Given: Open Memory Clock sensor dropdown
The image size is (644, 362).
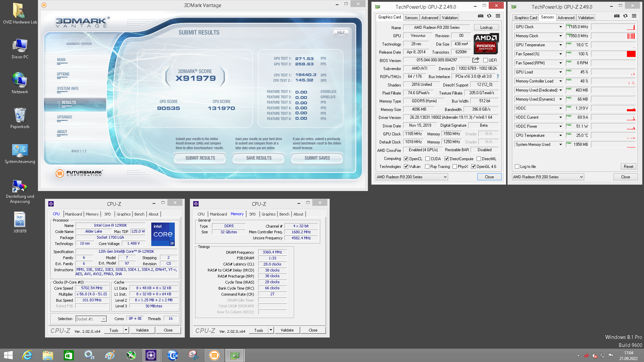Looking at the screenshot, I should 560,36.
